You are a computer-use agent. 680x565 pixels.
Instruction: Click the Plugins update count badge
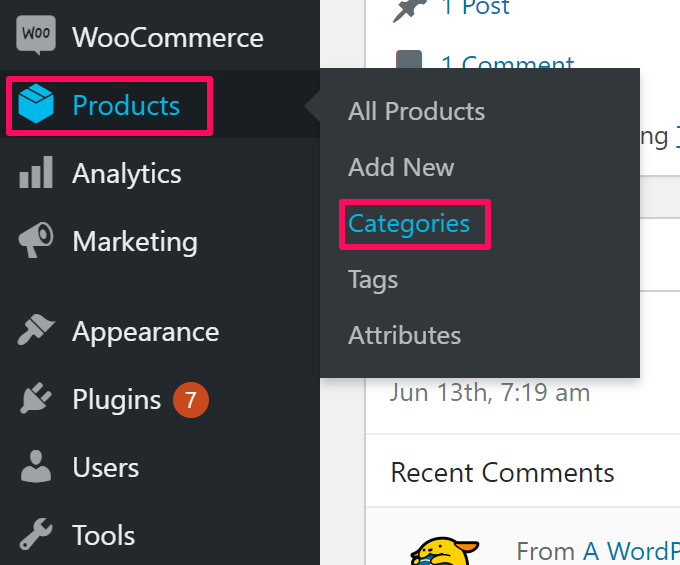coord(191,400)
